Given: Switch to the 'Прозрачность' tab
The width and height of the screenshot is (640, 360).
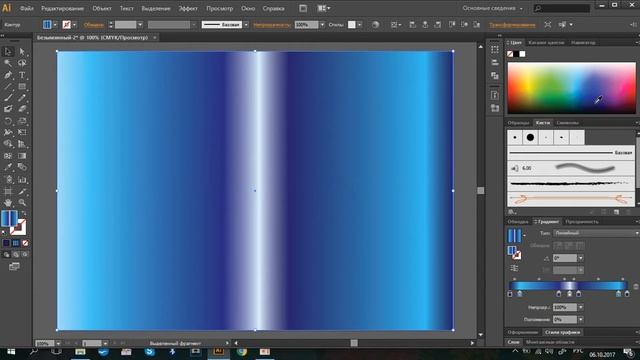Looking at the screenshot, I should coord(582,222).
